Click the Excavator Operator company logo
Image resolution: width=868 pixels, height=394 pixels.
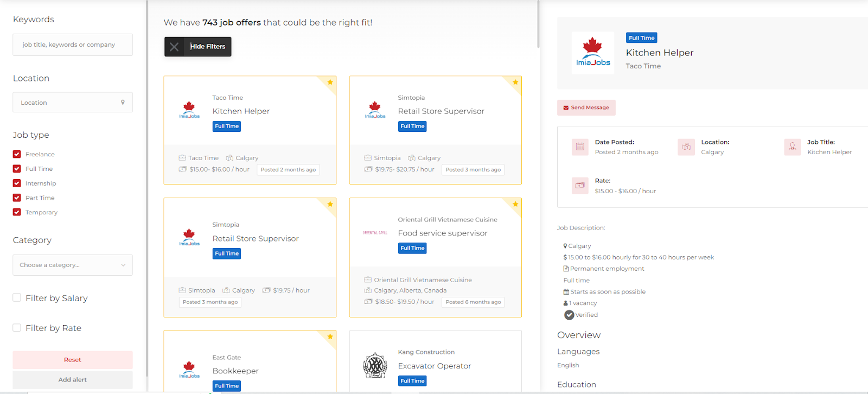click(375, 365)
